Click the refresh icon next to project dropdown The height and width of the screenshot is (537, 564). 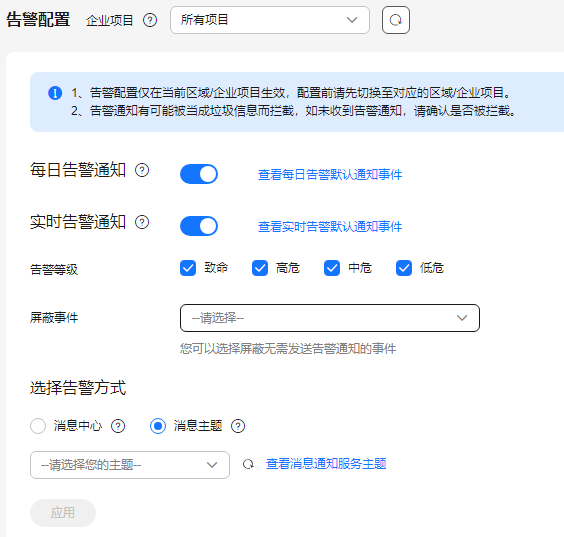[x=396, y=20]
